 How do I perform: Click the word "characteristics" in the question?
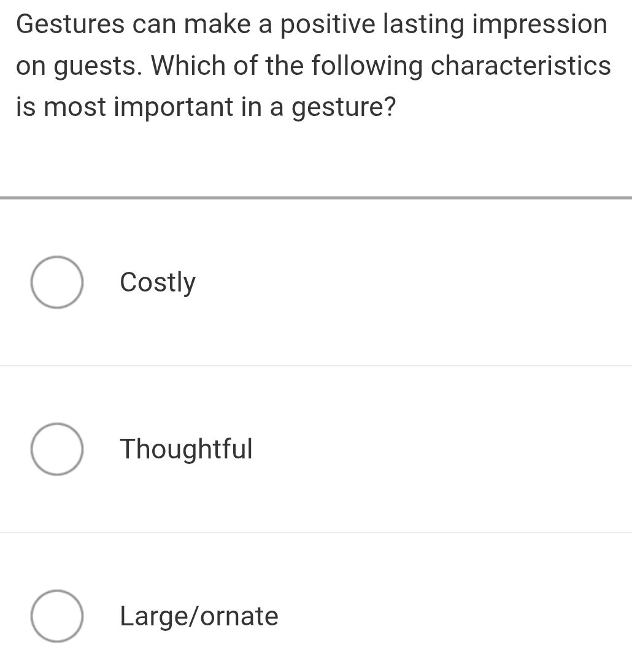[x=523, y=66]
